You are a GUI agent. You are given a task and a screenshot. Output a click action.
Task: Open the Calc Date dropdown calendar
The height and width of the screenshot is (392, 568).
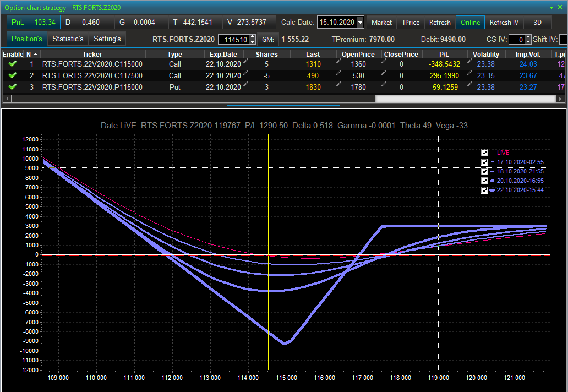point(360,23)
